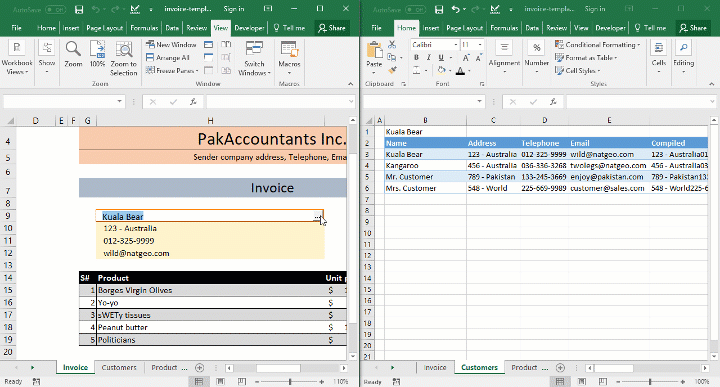Open dropdown on Kuala Bear cell
Image resolution: width=720 pixels, height=387 pixels.
click(318, 216)
